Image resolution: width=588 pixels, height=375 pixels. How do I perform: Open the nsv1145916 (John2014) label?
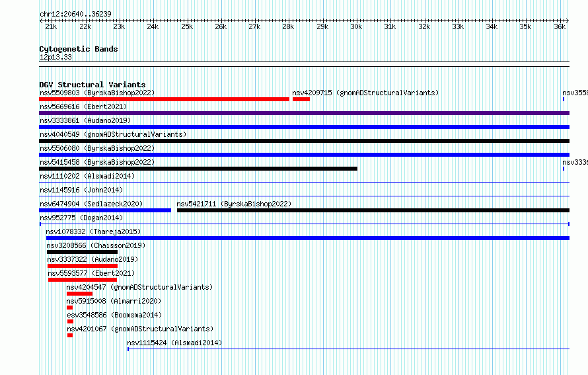[81, 190]
